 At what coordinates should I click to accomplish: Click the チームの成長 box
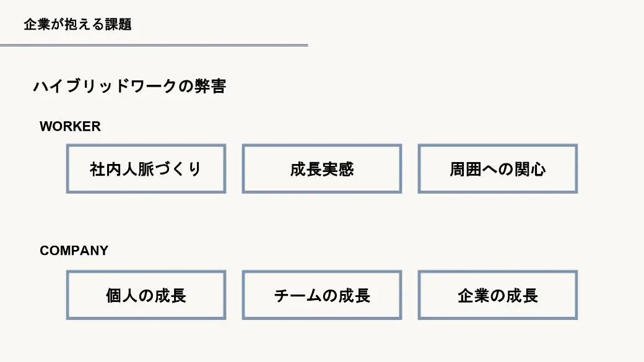(x=321, y=295)
